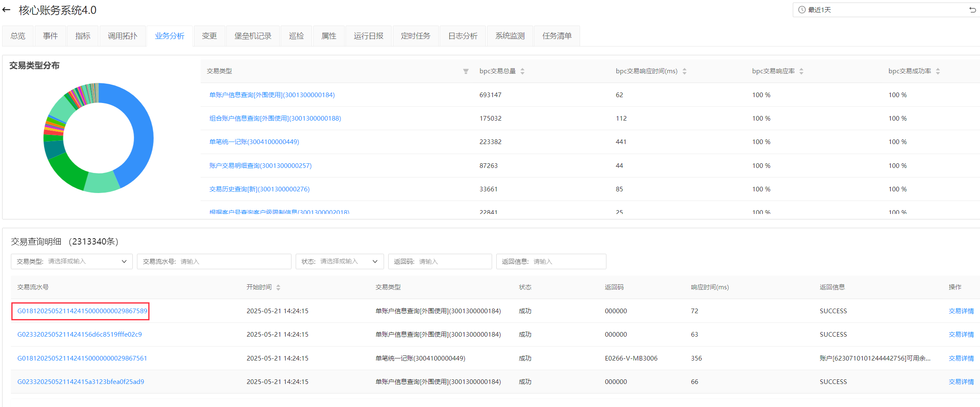Open transaction G0233202505211424156d6c8519fffe02c9

coord(80,335)
